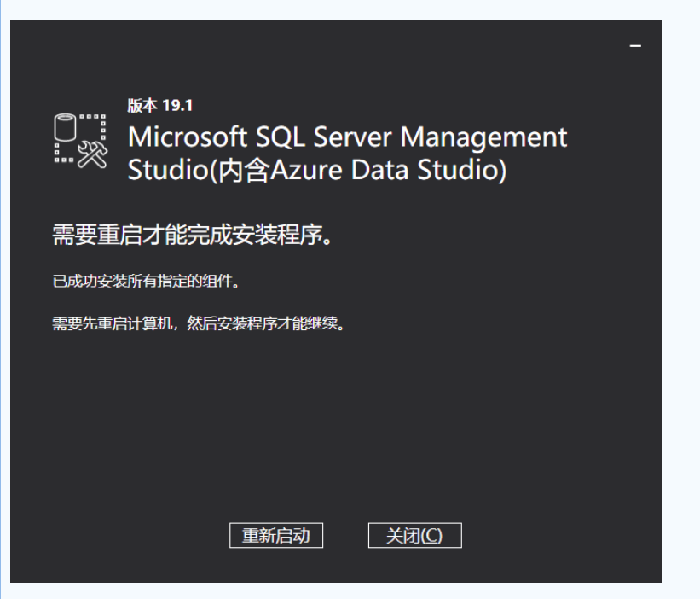Image resolution: width=700 pixels, height=599 pixels.
Task: Click the message 需要先重启计算机，然后安装程序才能继续
Action: [x=199, y=323]
